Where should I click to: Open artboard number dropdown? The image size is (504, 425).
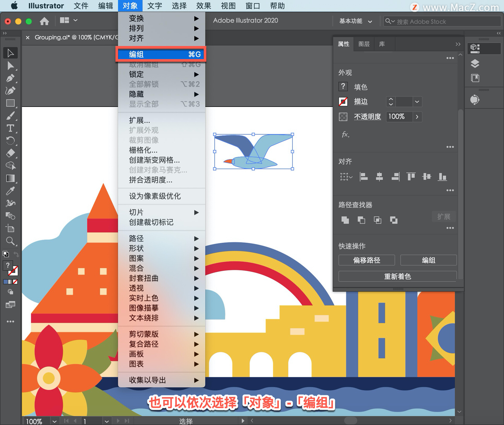[107, 421]
